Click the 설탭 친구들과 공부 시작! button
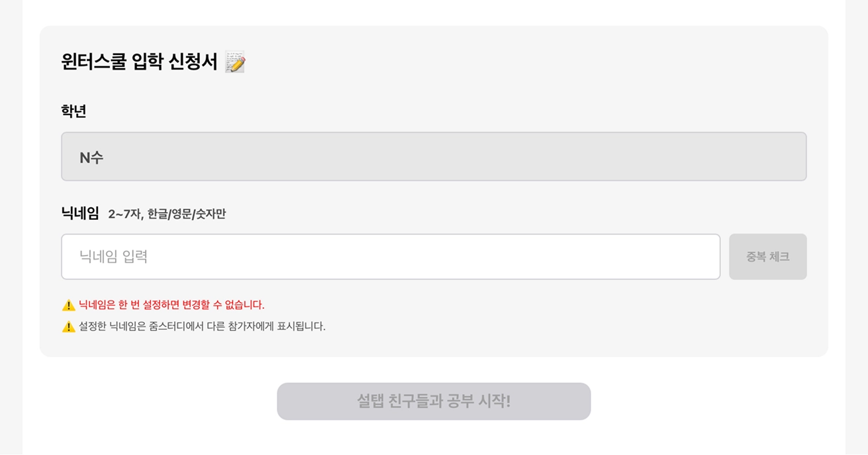 point(434,401)
